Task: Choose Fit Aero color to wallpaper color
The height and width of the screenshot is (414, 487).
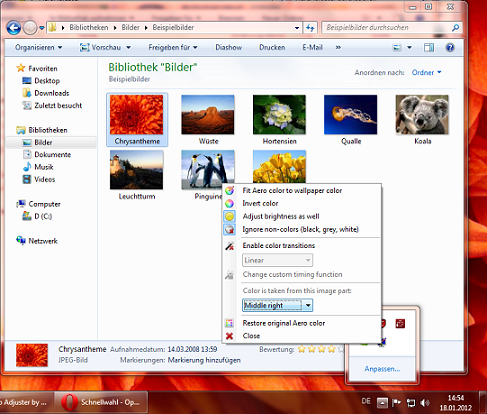Action: pos(292,190)
